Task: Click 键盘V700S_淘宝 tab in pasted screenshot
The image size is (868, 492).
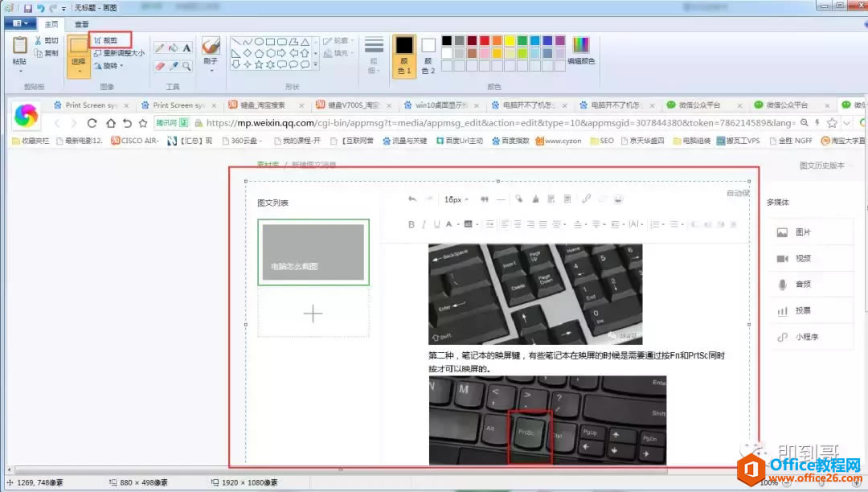Action: click(354, 105)
